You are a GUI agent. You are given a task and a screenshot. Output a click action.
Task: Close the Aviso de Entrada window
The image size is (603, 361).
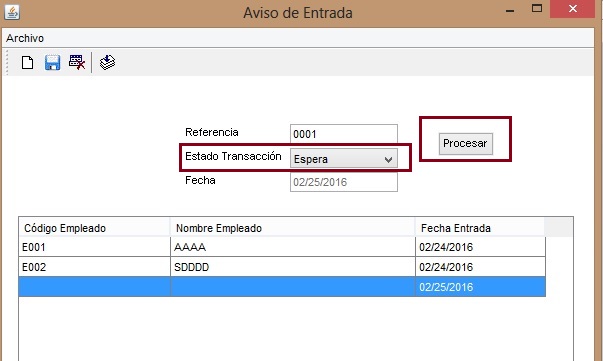point(573,9)
